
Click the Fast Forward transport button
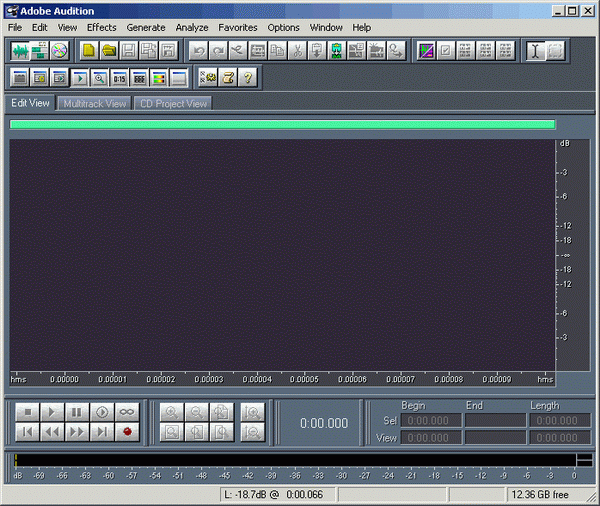[77, 432]
